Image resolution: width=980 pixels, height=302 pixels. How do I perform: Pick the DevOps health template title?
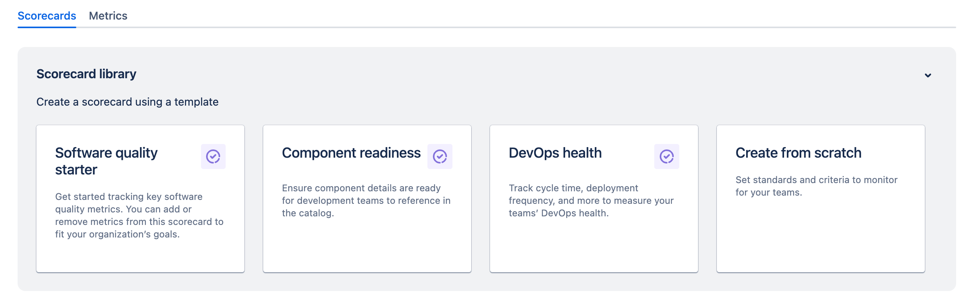tap(555, 153)
